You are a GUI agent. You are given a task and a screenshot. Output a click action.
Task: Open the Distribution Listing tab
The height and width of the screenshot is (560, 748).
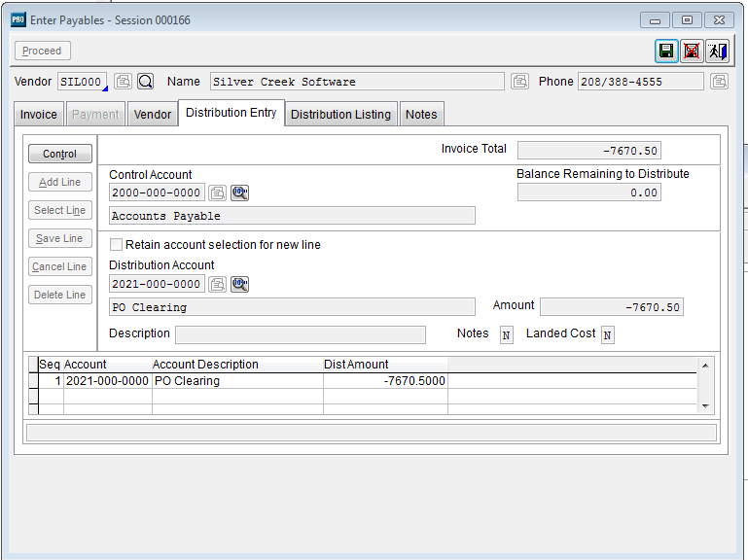tap(341, 115)
